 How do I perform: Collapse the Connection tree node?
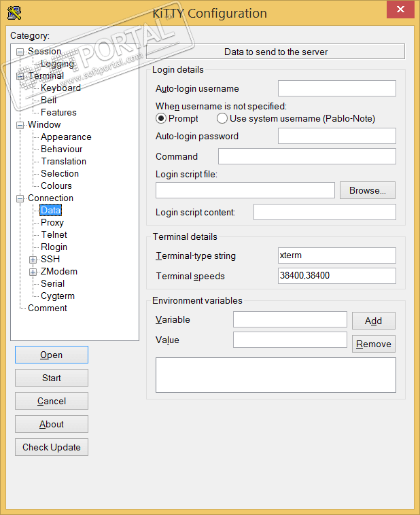[20, 198]
